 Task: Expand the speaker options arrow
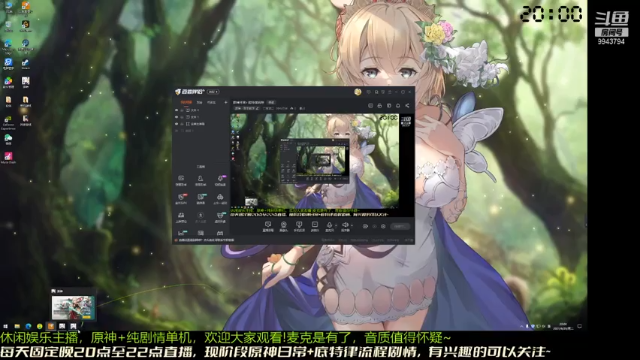[352, 225]
